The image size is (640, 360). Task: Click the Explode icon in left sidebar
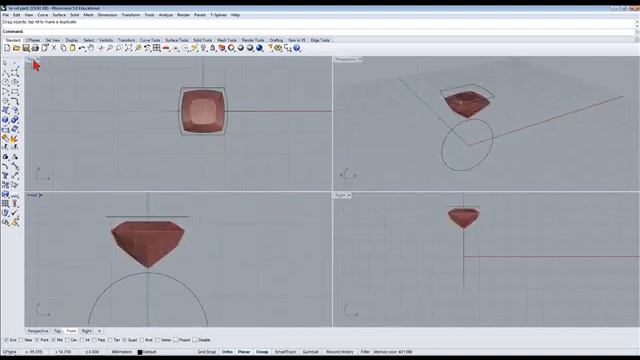[14, 139]
